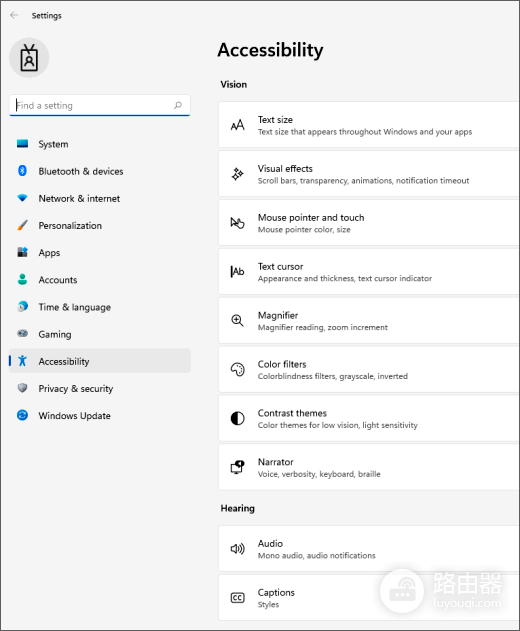
Task: Click the search magnifier icon
Action: point(178,105)
